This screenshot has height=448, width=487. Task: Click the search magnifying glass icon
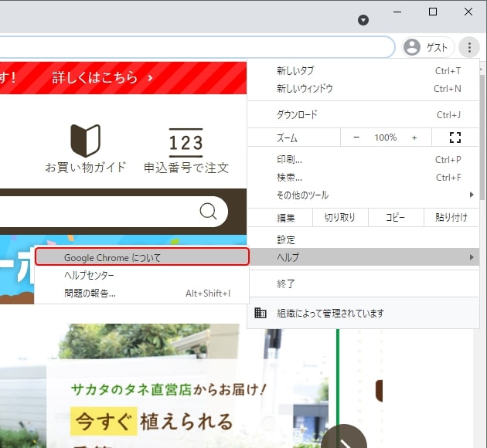pos(208,212)
